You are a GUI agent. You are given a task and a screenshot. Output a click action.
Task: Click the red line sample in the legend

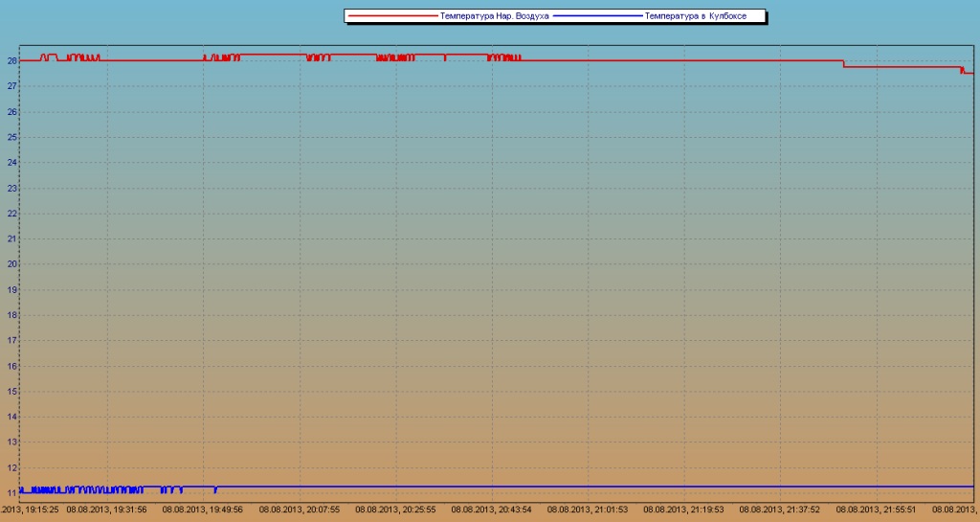pyautogui.click(x=390, y=16)
